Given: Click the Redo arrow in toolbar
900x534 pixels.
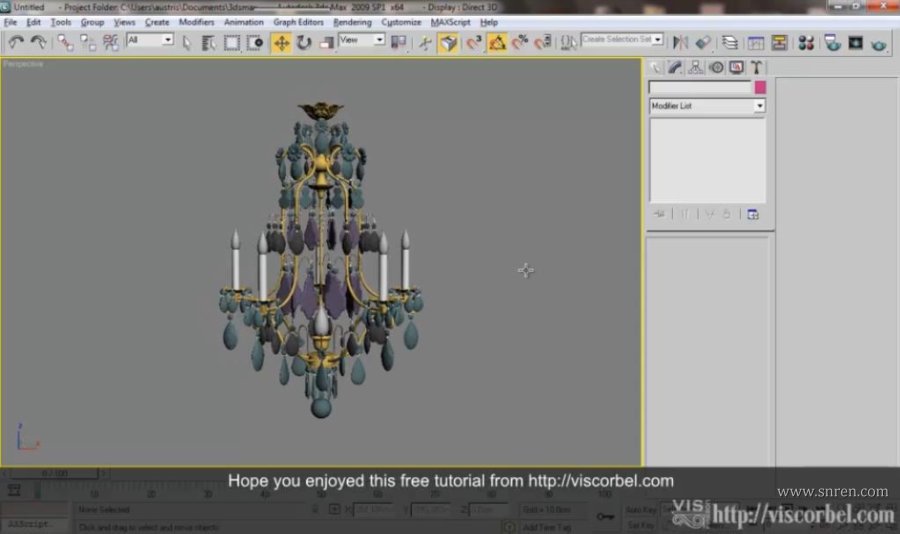Looking at the screenshot, I should click(38, 42).
